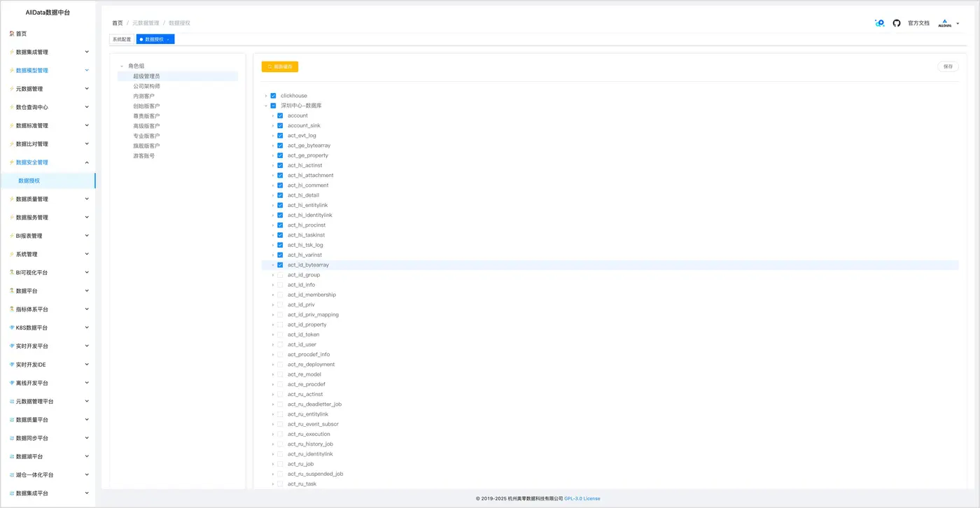Select the blue 数据授权 tab

tap(155, 39)
